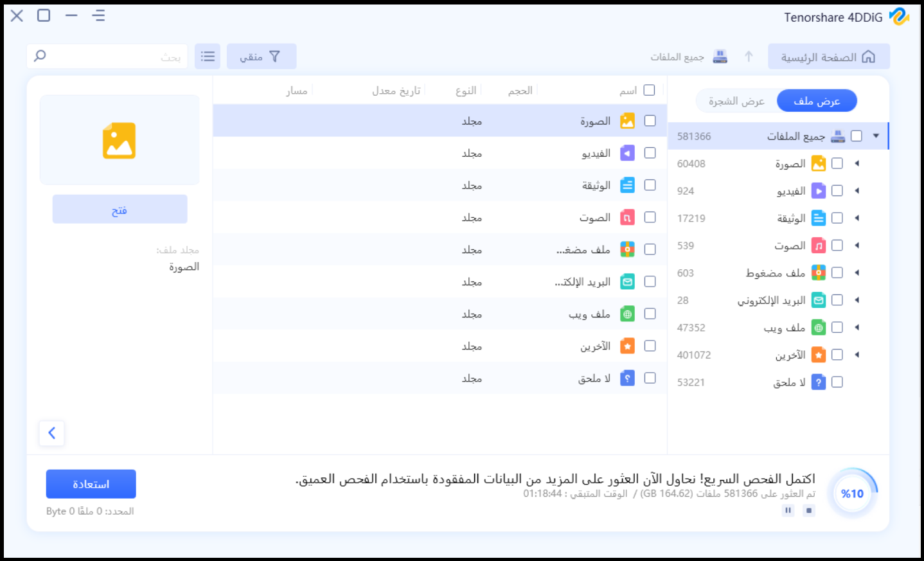Click the %10 scan progress ring
The image size is (924, 561).
853,493
